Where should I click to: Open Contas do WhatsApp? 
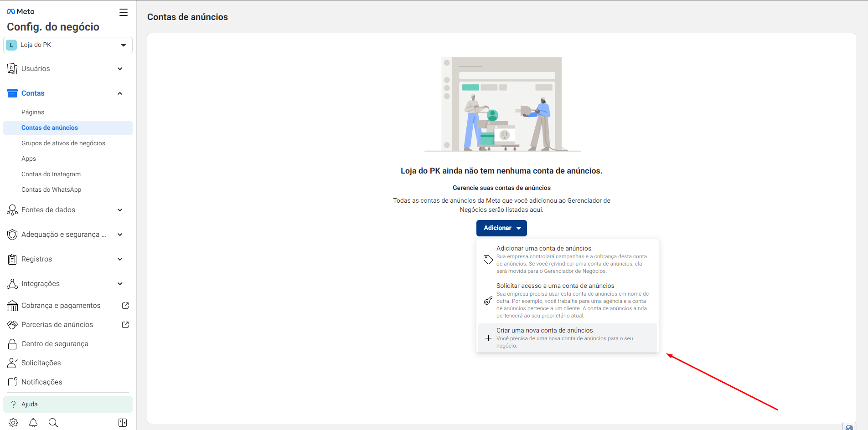point(52,189)
